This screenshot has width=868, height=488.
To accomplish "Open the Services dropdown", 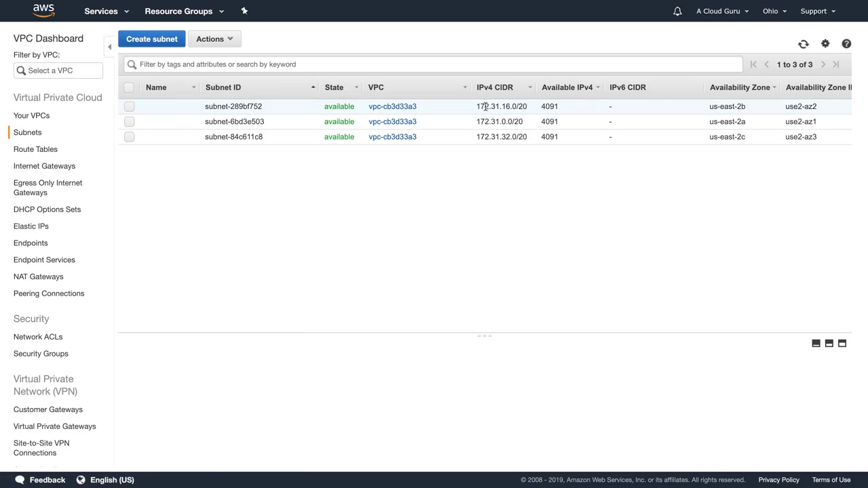I will tap(106, 11).
